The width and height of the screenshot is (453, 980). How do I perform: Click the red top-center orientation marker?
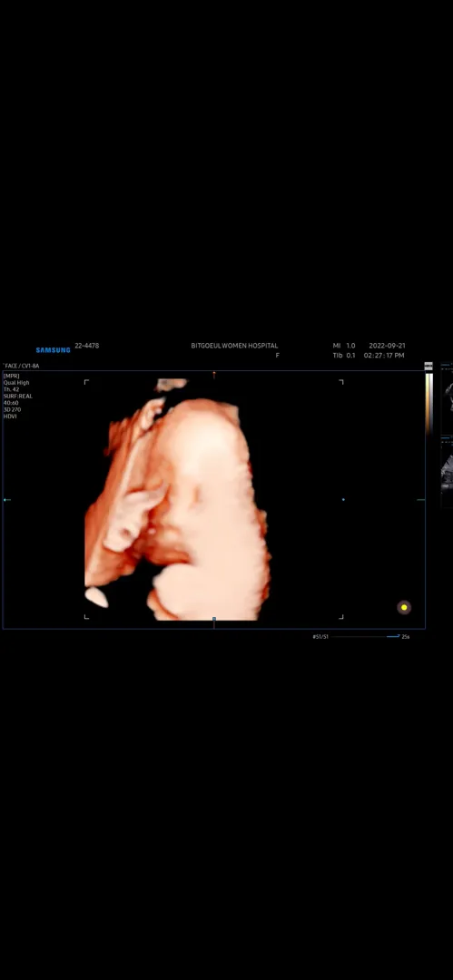click(214, 375)
